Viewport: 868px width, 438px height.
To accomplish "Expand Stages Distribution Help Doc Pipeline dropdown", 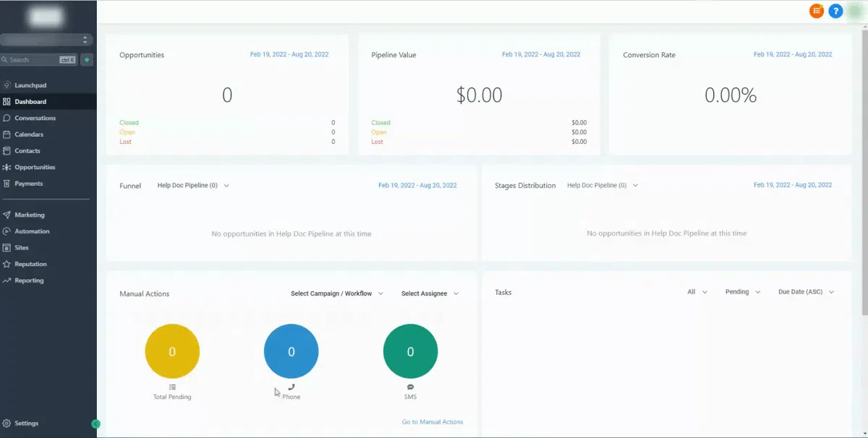I will click(x=603, y=186).
